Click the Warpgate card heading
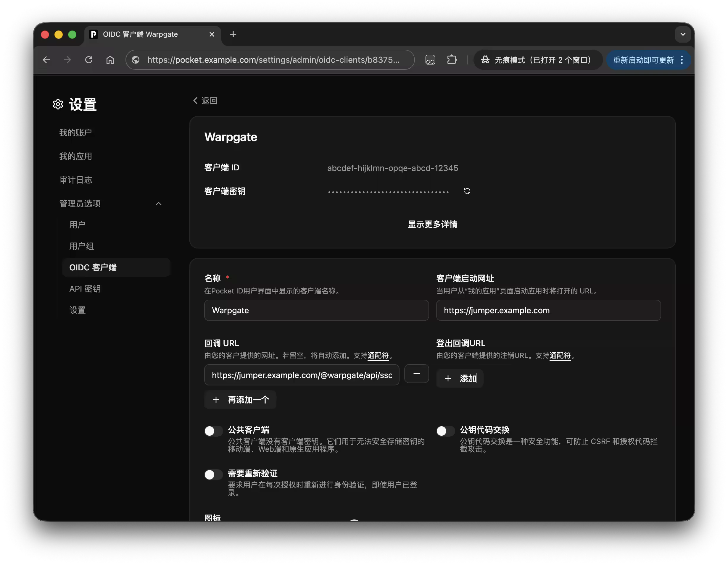Screen dimensions: 728x565 pyautogui.click(x=231, y=137)
